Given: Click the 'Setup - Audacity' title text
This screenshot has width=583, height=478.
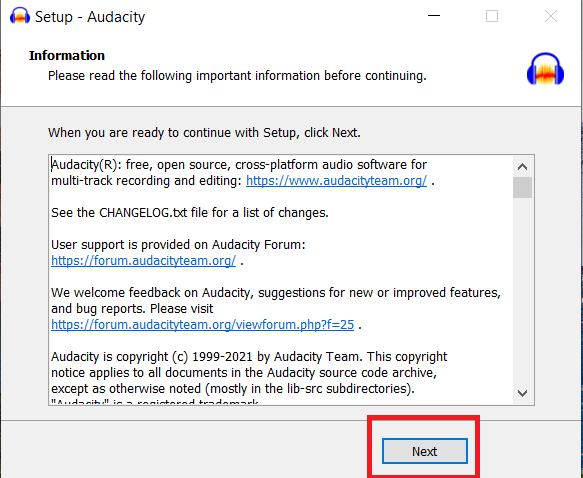Looking at the screenshot, I should 90,17.
